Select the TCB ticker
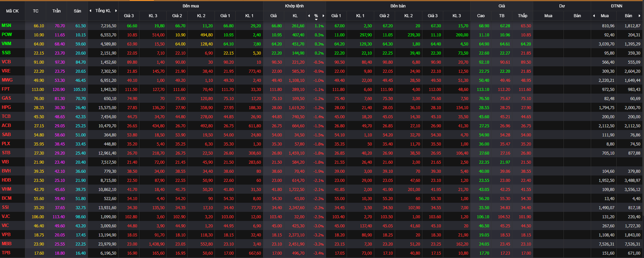The height and width of the screenshot is (258, 644). coord(6,117)
